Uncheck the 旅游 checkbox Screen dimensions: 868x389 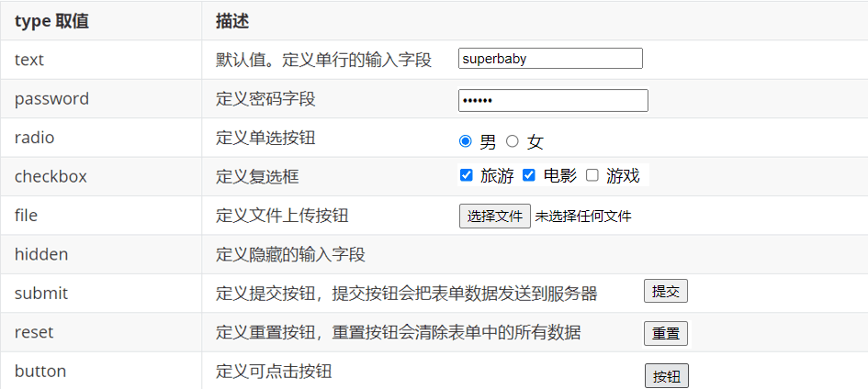(x=467, y=175)
